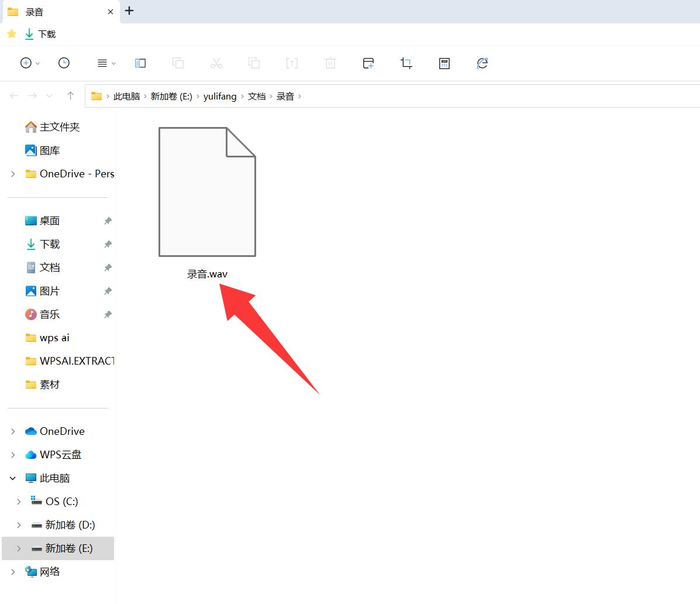Click the new item plus icon

(26, 63)
